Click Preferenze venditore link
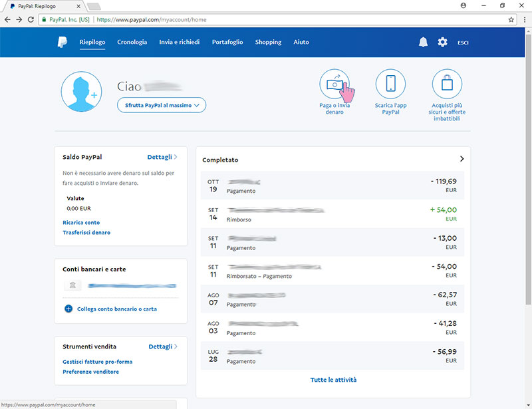Viewport: 532px width, 409px height. tap(90, 372)
